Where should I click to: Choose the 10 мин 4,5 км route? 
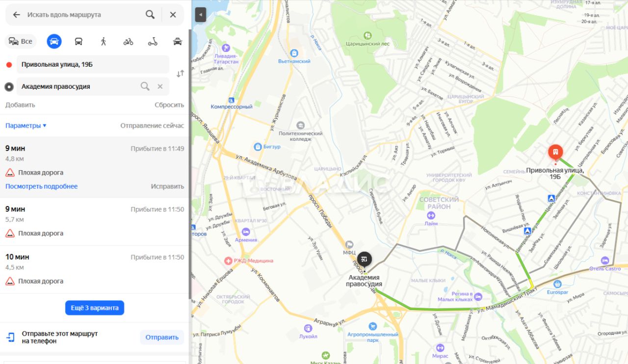[95, 270]
